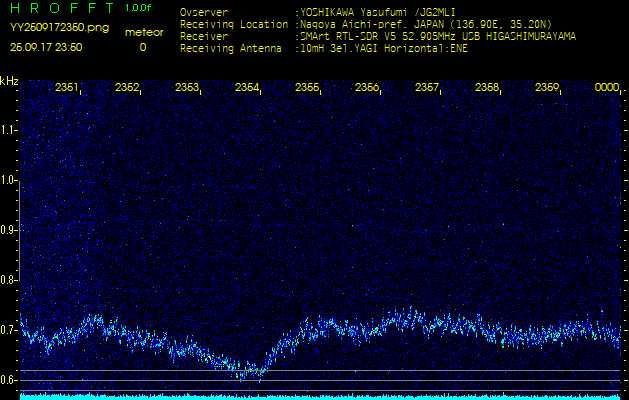Click the signal trace dip near 2354
This screenshot has height=400, width=629.
tap(255, 372)
